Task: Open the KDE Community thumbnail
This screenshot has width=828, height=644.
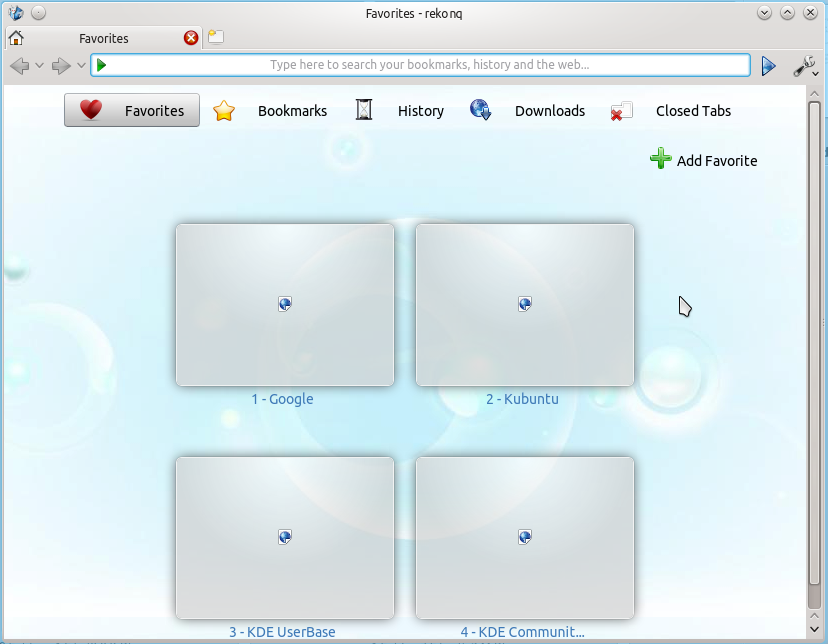Action: point(525,538)
